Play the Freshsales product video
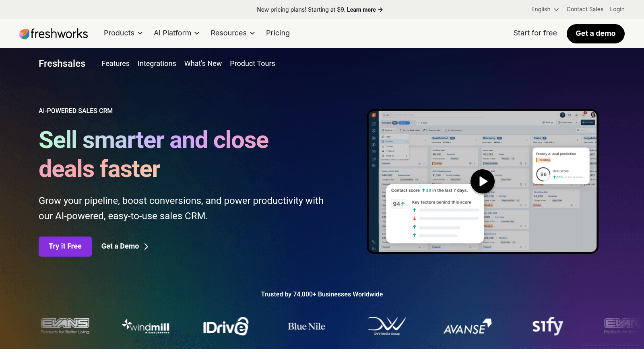The width and height of the screenshot is (644, 362). tap(483, 181)
